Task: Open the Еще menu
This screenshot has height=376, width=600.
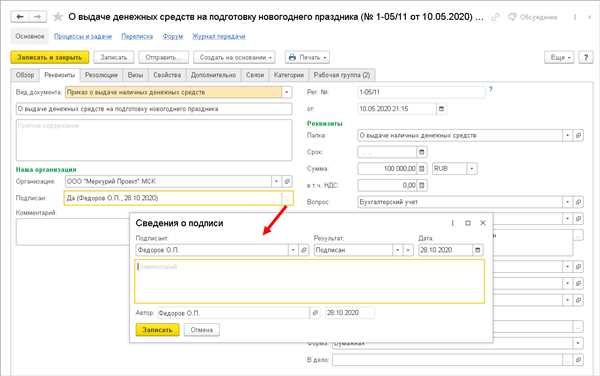Action: pyautogui.click(x=559, y=57)
